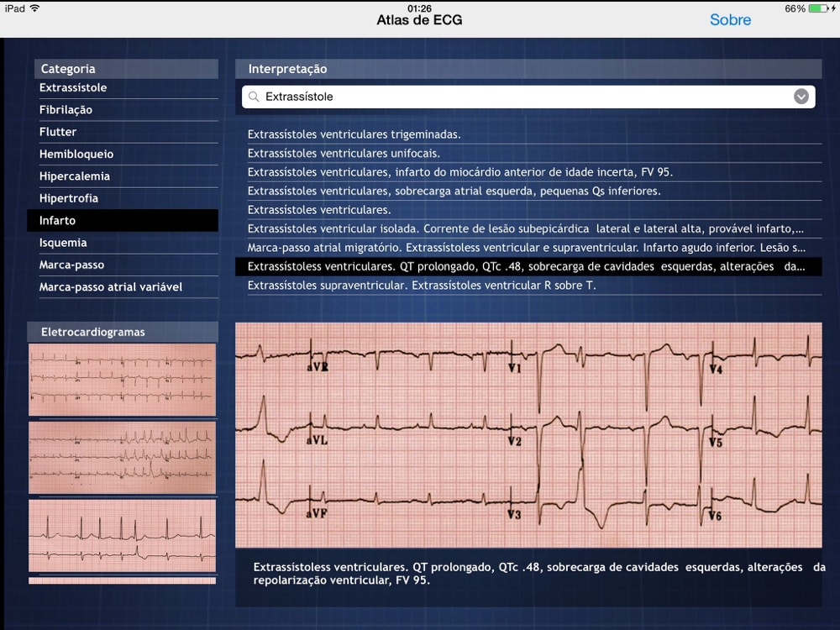Open the second electrocardiogram thumbnail

click(122, 458)
